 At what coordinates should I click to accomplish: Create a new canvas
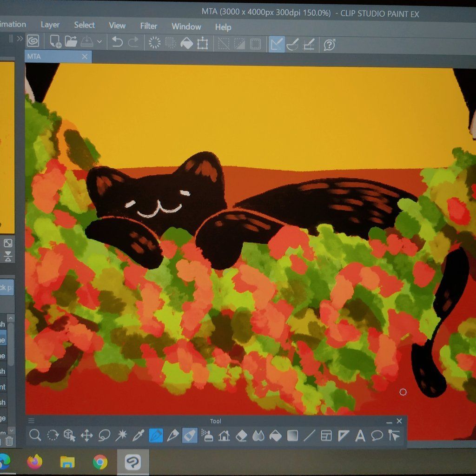click(x=55, y=41)
